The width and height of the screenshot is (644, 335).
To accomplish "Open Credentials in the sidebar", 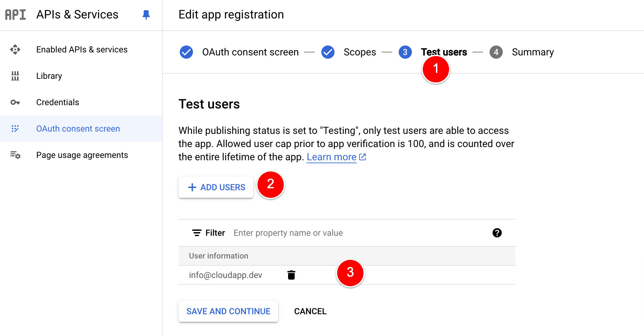I will [58, 102].
